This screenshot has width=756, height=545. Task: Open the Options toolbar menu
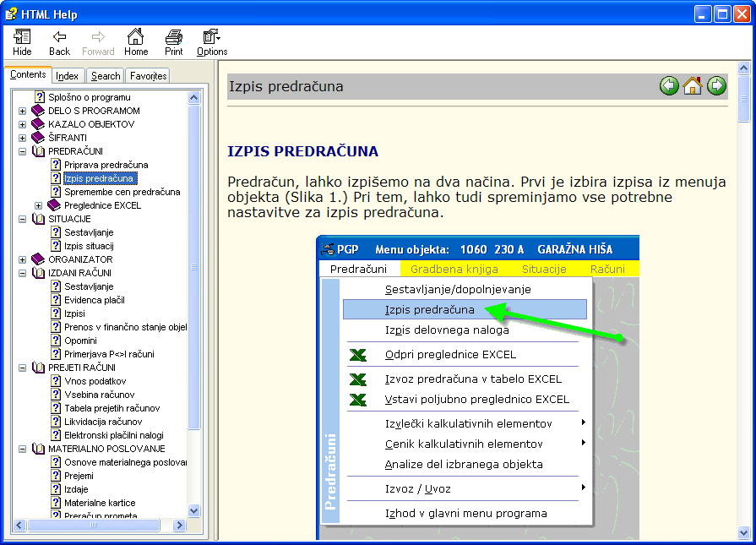[212, 42]
